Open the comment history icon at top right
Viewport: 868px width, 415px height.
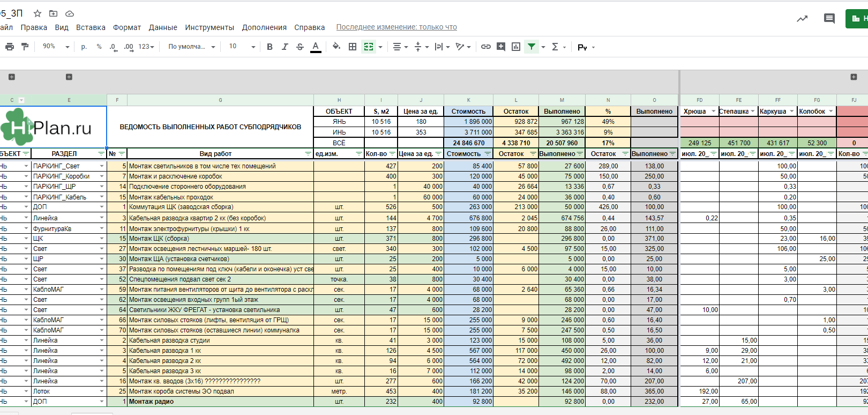click(x=829, y=19)
